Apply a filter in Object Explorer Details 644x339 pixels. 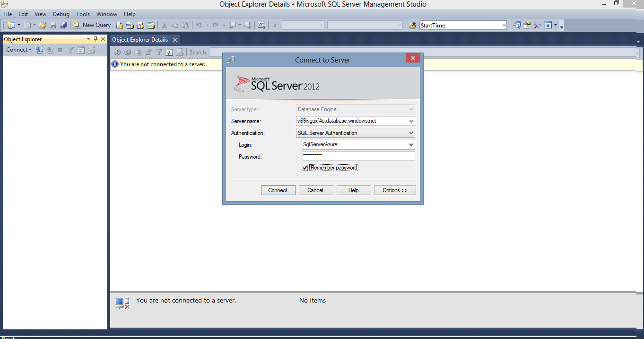point(158,52)
